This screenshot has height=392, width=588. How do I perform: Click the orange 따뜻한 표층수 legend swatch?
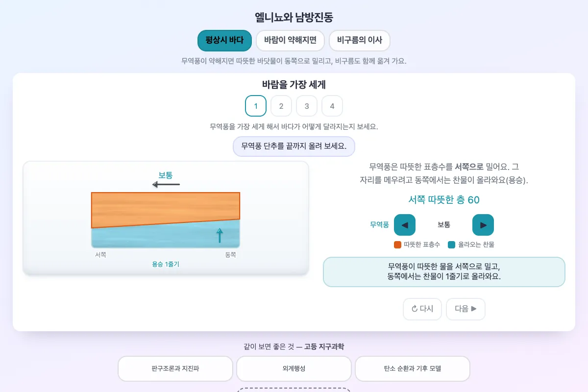[x=398, y=245]
